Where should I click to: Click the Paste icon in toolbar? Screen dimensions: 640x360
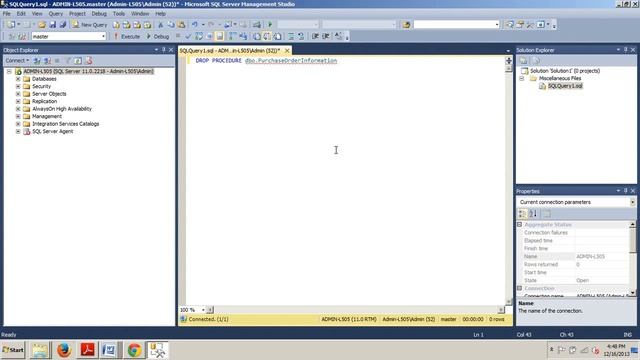click(x=181, y=25)
